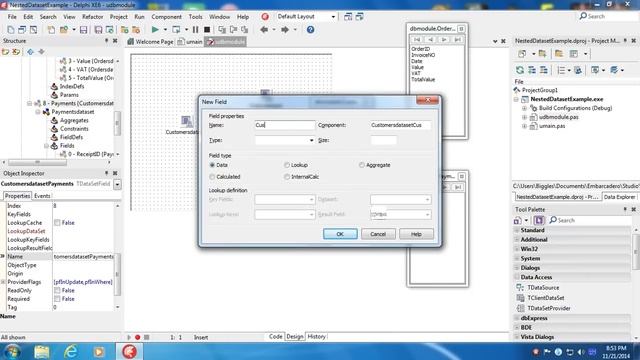Click Cancel in New Field dialog
The height and width of the screenshot is (360, 640).
click(378, 234)
